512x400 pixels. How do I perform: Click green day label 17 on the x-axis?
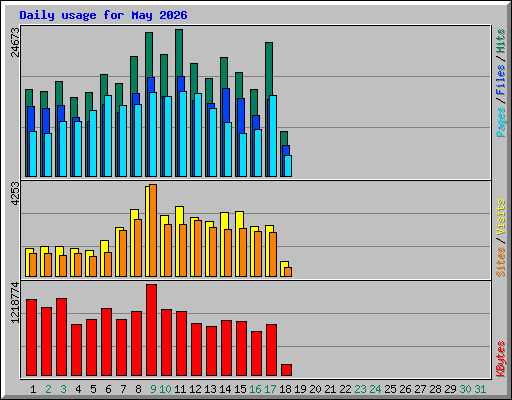[x=270, y=389]
